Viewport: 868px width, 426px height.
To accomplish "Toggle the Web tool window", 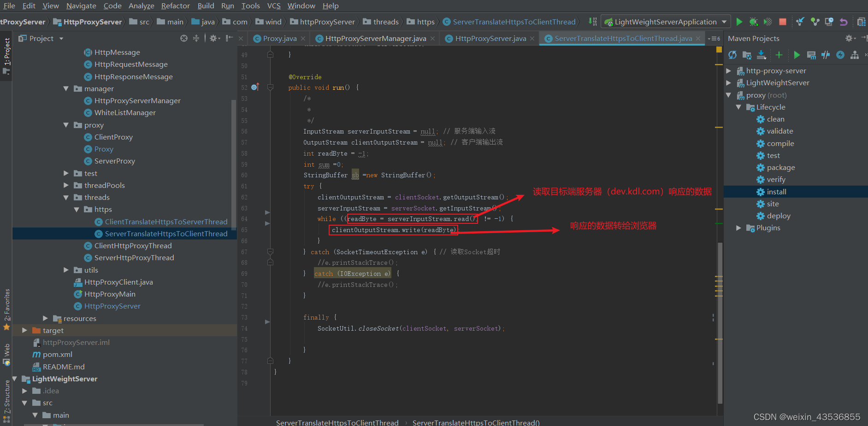I will (6, 355).
